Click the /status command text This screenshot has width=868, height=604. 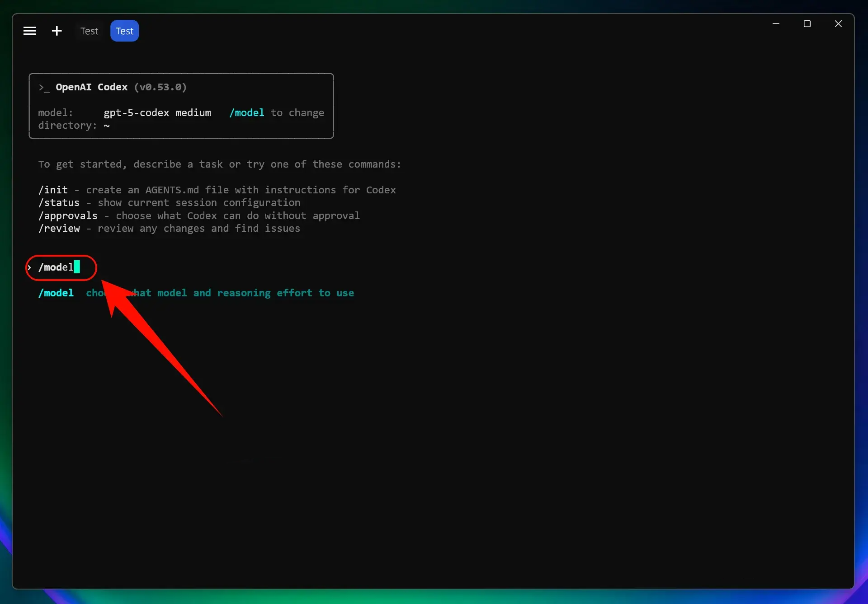point(59,202)
